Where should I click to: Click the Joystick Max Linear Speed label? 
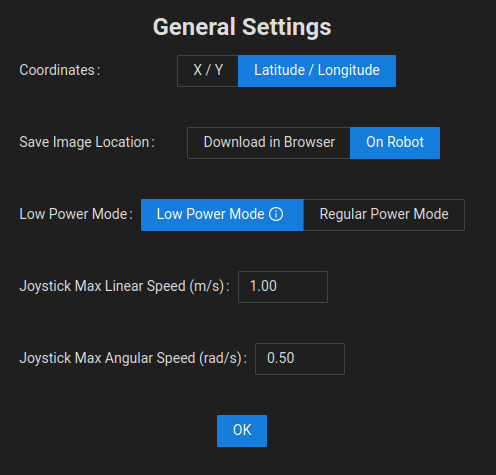[124, 286]
